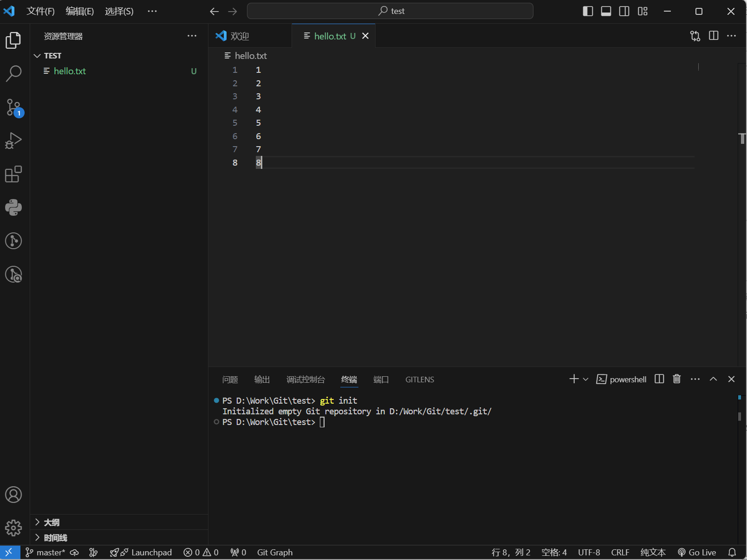Open the Explorer view in activity bar
Screen dimensions: 747x560
[13, 40]
